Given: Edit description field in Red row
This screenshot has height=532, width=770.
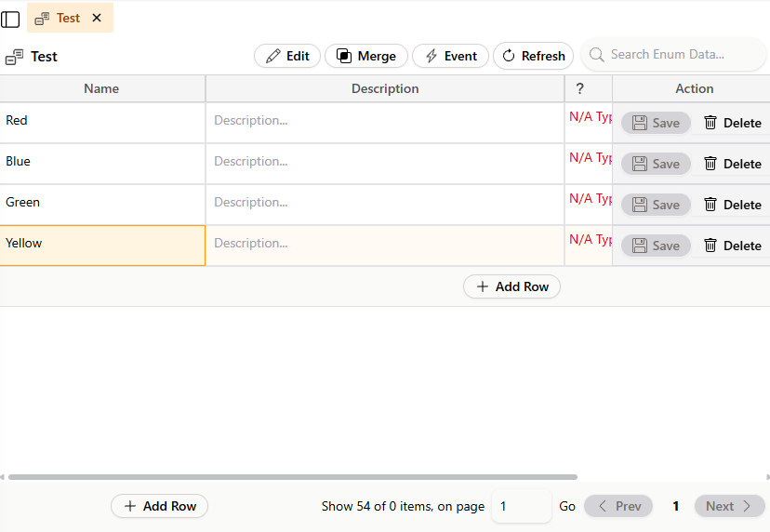Looking at the screenshot, I should coord(385,123).
